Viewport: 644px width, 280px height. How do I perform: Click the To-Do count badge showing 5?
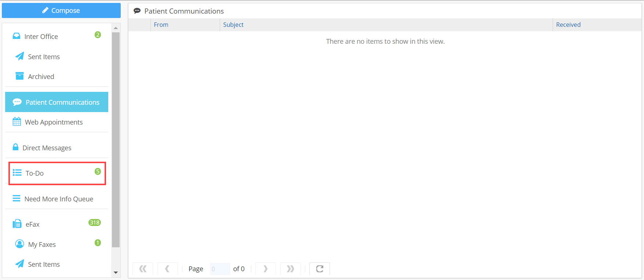click(98, 171)
